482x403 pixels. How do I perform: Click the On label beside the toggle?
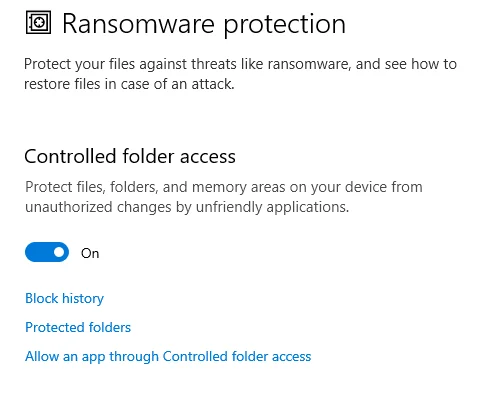pyautogui.click(x=90, y=253)
